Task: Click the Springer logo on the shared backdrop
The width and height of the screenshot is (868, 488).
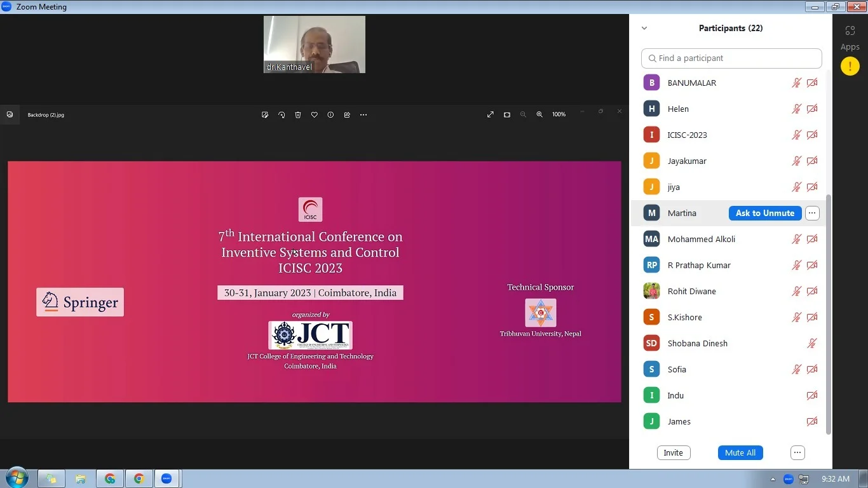Action: click(80, 302)
